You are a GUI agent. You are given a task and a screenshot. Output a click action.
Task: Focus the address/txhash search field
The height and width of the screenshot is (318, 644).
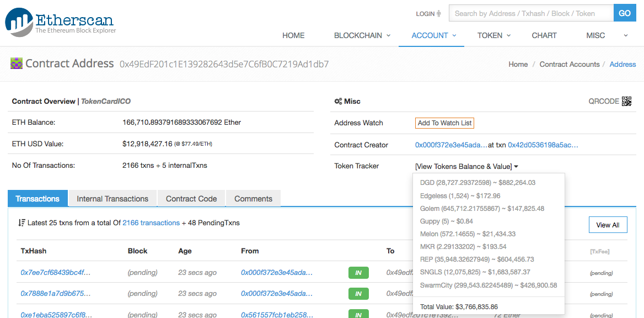coord(531,13)
